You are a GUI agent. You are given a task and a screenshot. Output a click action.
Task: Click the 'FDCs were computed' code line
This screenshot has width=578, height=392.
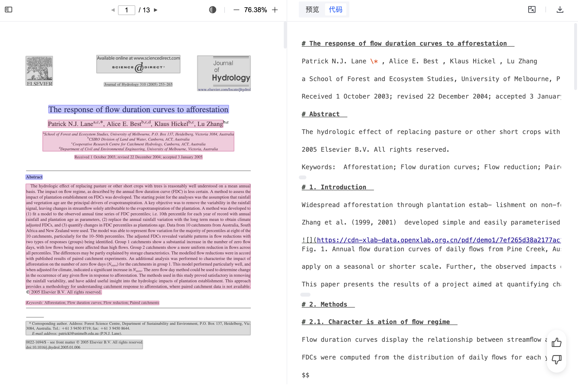(425, 358)
